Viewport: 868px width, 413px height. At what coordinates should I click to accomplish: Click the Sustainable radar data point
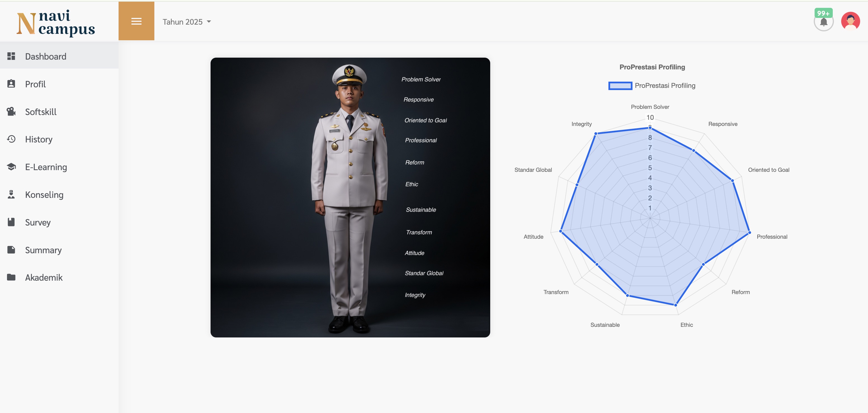click(x=628, y=296)
